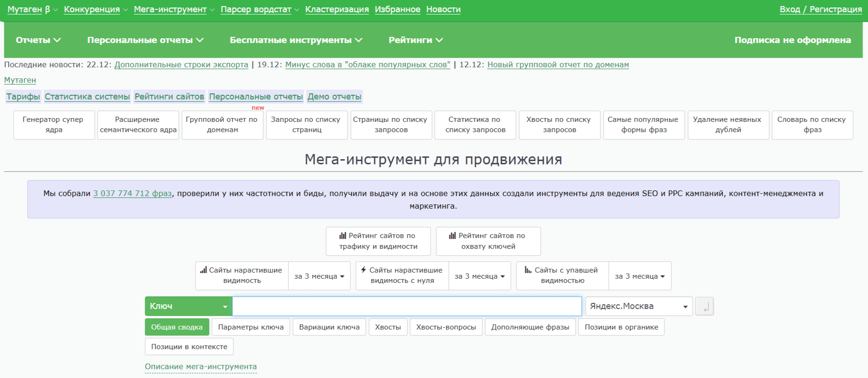Click the submit arrow button next to search engine

704,306
